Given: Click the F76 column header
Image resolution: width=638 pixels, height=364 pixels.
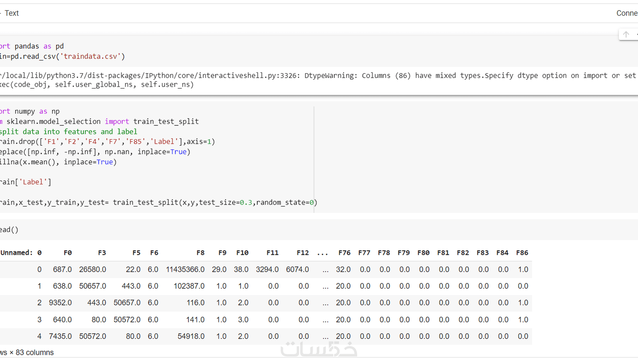Looking at the screenshot, I should pos(344,253).
